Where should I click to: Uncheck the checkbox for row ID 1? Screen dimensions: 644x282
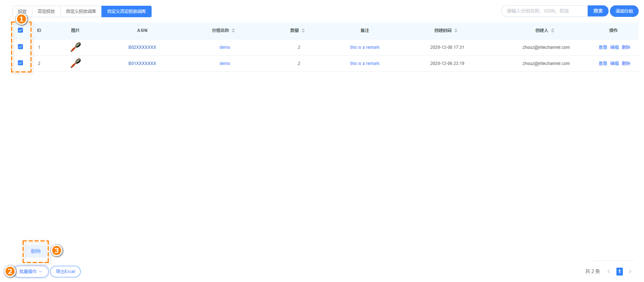click(x=20, y=47)
